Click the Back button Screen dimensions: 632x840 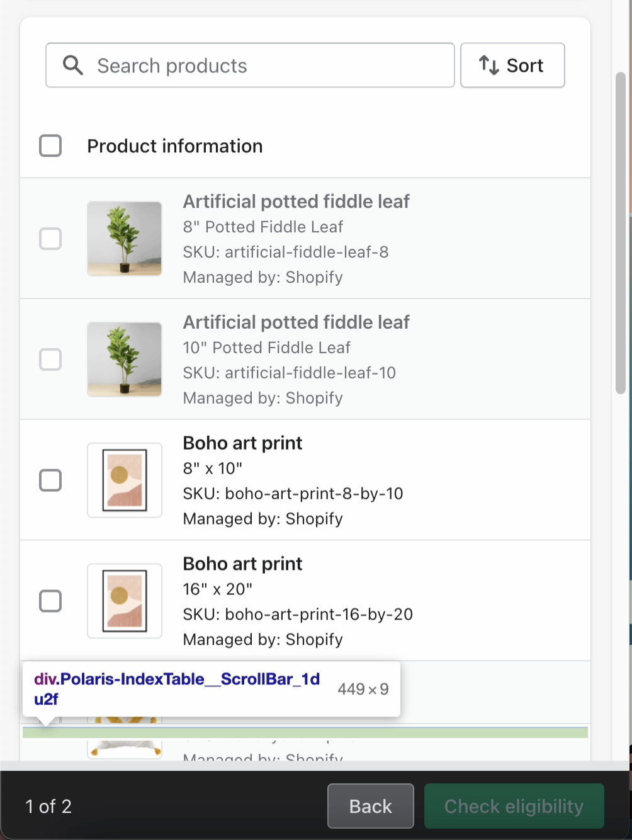click(370, 806)
